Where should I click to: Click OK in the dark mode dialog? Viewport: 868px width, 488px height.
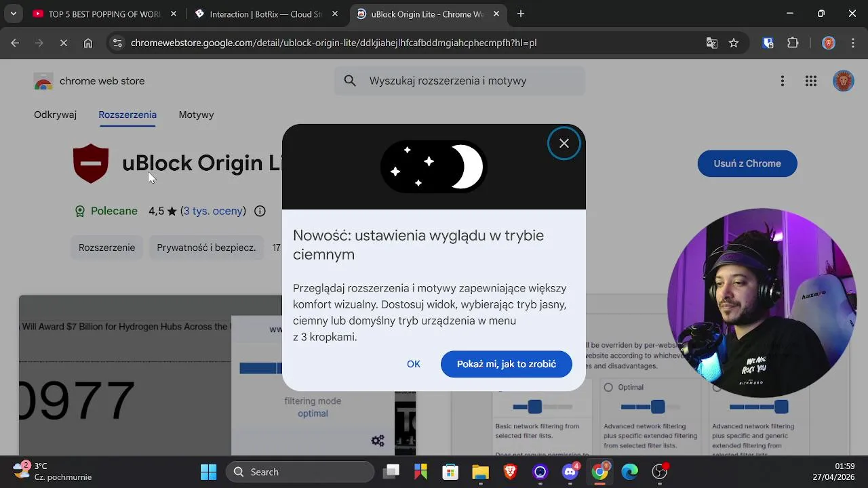coord(414,364)
